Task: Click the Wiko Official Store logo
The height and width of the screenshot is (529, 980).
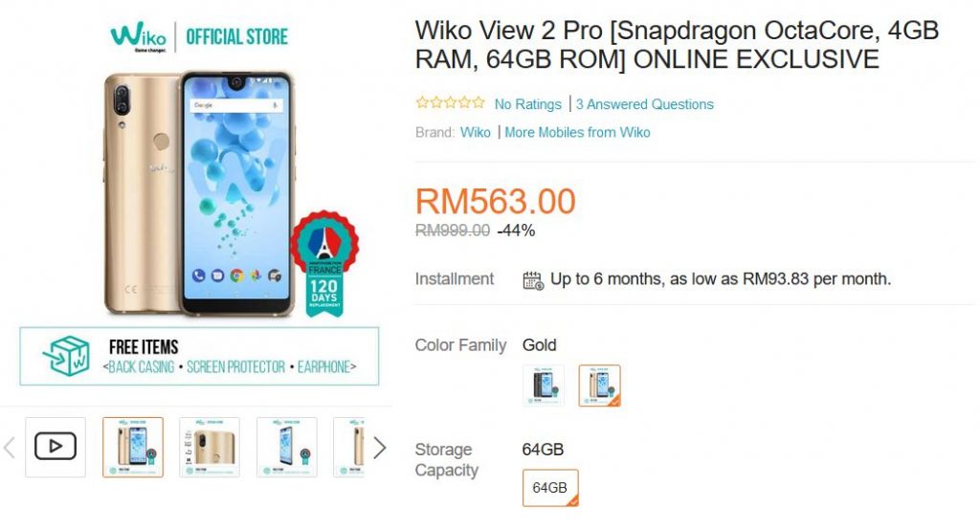Action: pos(199,37)
